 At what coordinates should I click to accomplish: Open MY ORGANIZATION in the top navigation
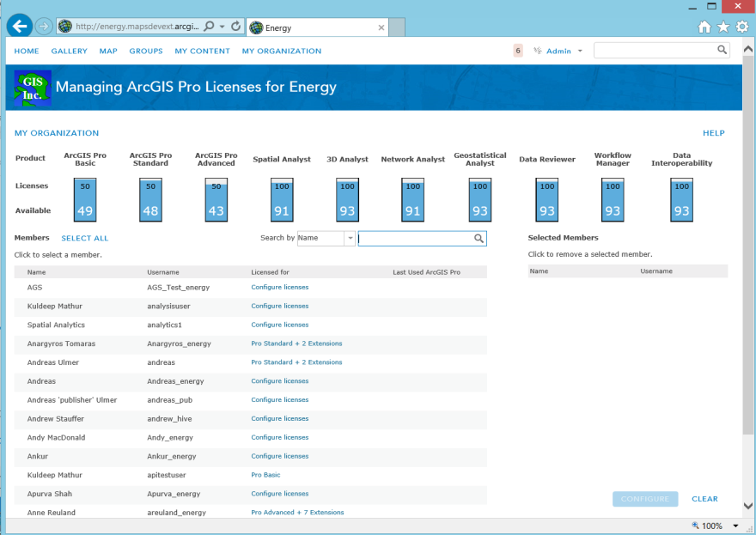click(x=282, y=51)
